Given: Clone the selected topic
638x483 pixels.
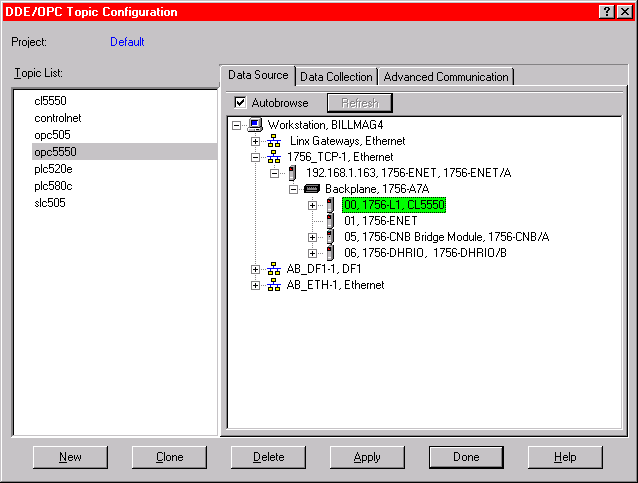Looking at the screenshot, I should [169, 457].
